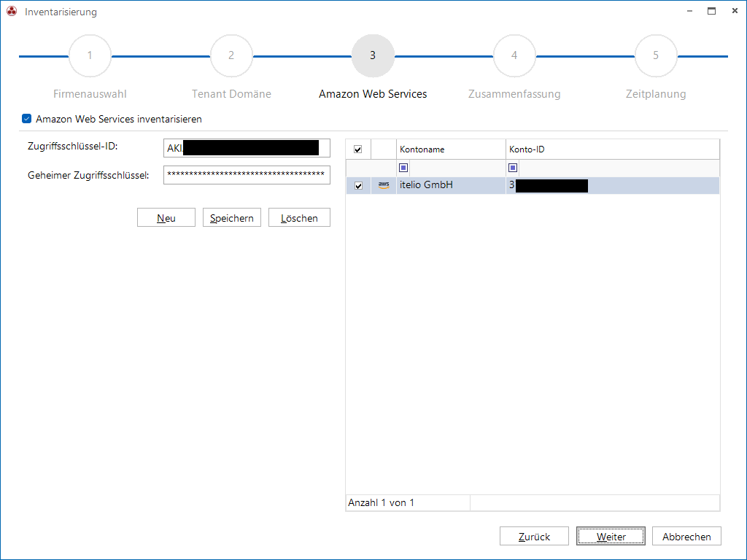Sort by the Konto-ID column header
The image size is (747, 560).
[x=612, y=149]
